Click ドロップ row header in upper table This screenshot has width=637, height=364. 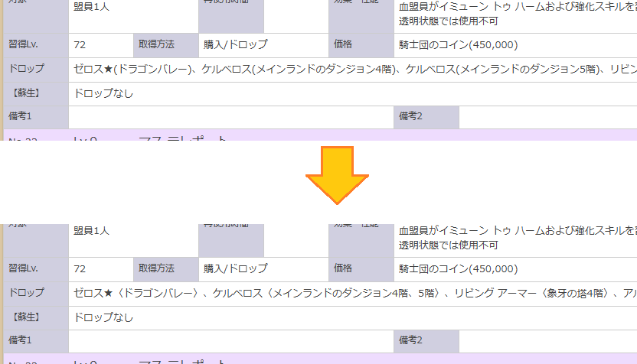tap(36, 70)
